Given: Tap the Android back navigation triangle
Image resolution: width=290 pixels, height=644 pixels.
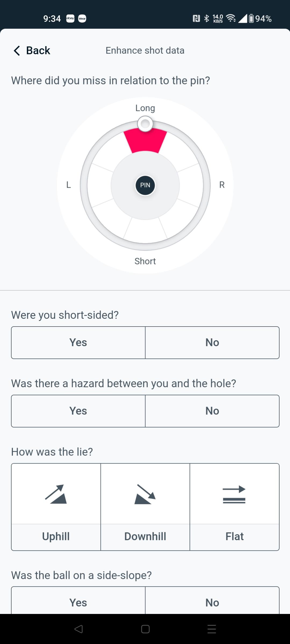Looking at the screenshot, I should point(78,629).
